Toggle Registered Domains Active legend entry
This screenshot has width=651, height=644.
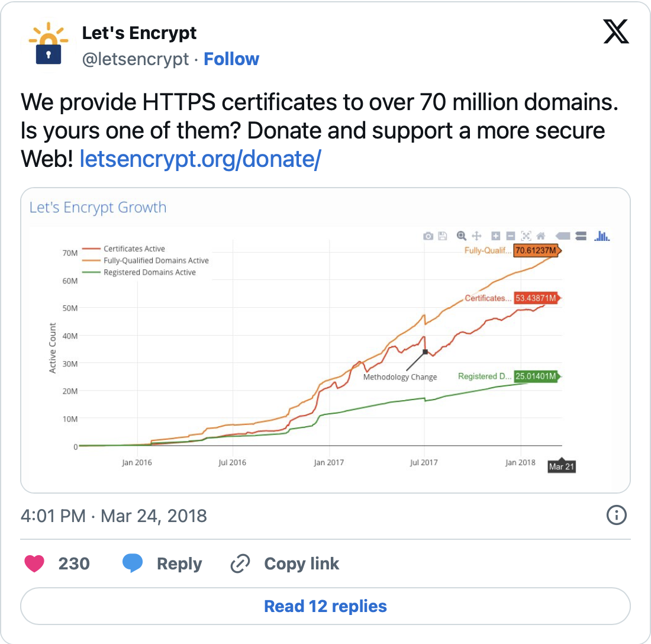(x=149, y=272)
